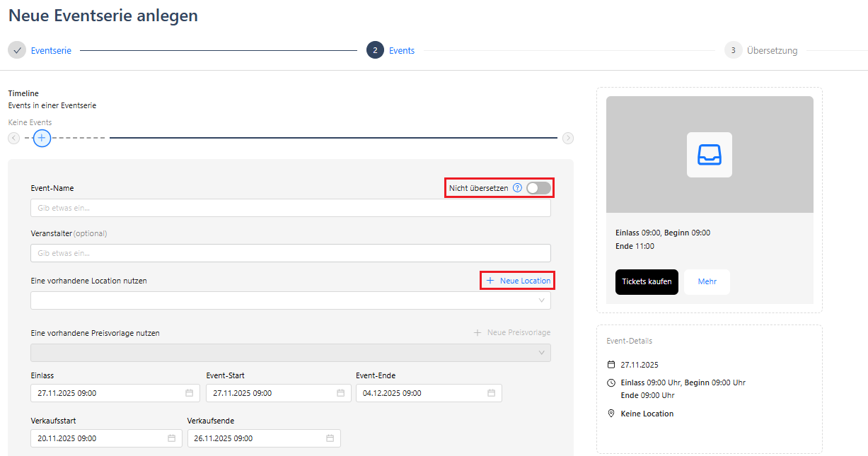
Task: Click the Mehr button in the preview
Action: pos(707,281)
